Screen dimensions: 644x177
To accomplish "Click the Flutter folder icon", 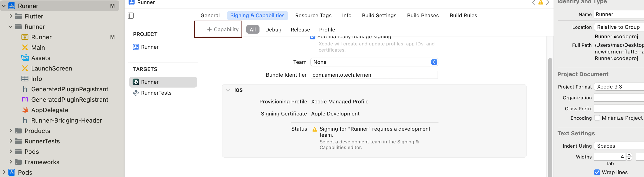I will pyautogui.click(x=18, y=16).
